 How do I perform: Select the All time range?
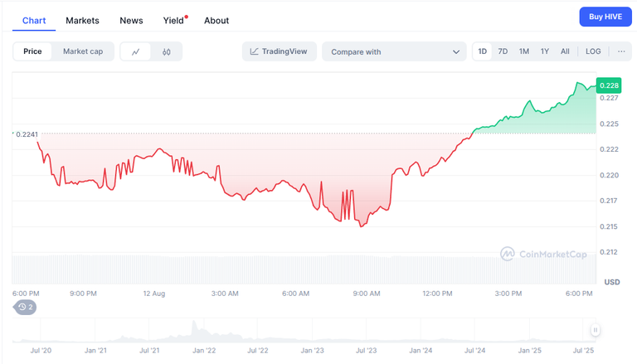[565, 51]
